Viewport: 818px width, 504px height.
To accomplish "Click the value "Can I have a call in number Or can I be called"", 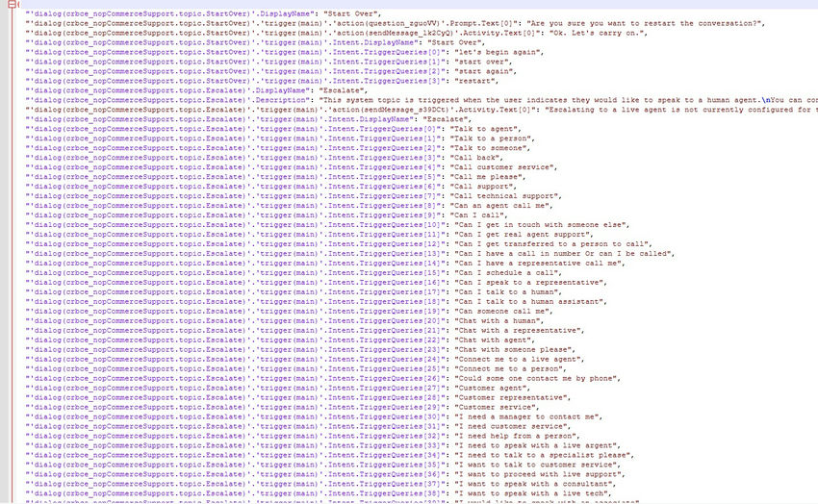I will tap(564, 254).
